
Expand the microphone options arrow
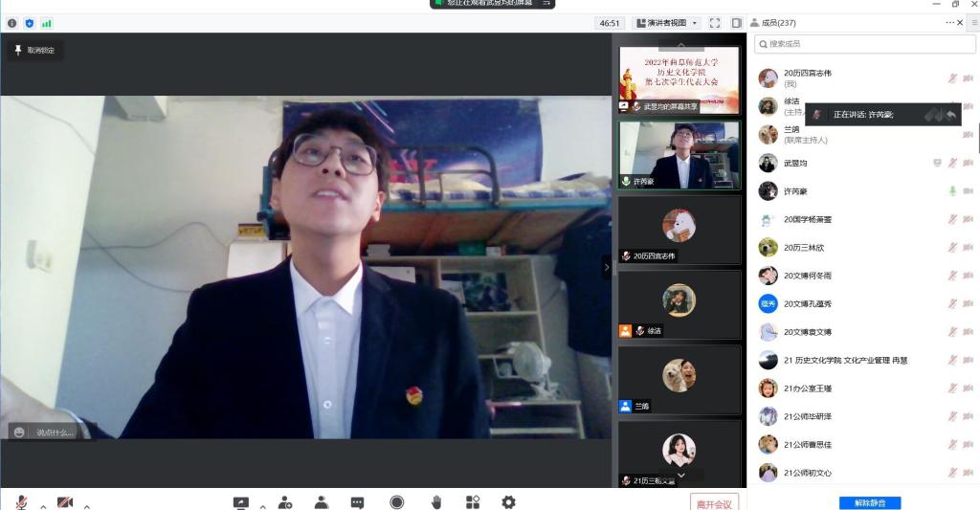(43, 505)
